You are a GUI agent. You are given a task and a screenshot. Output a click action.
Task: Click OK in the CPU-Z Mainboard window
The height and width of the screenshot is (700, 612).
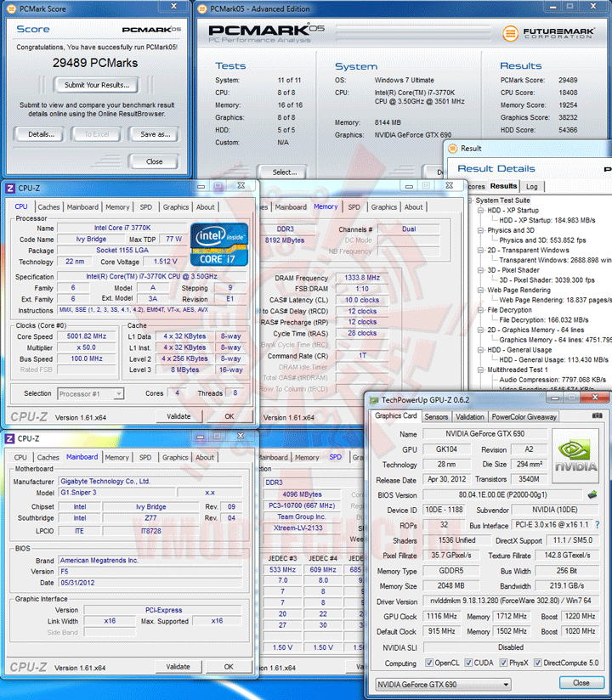coord(229,667)
